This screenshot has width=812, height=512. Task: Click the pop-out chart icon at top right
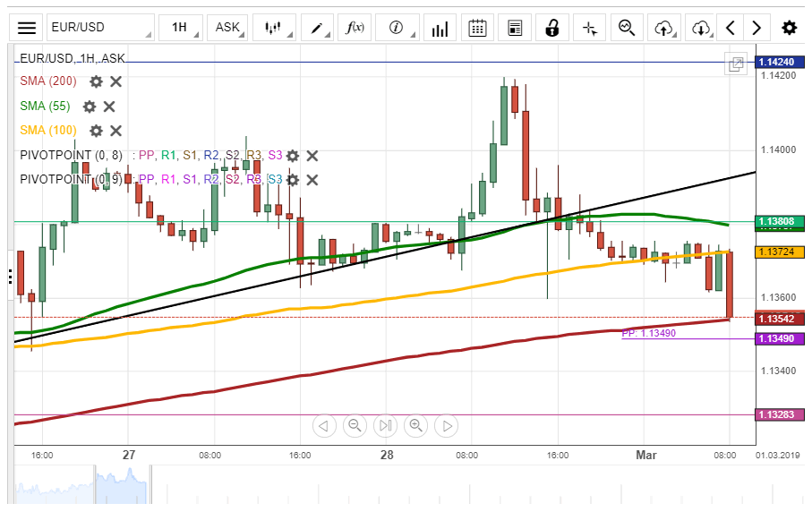tap(736, 64)
